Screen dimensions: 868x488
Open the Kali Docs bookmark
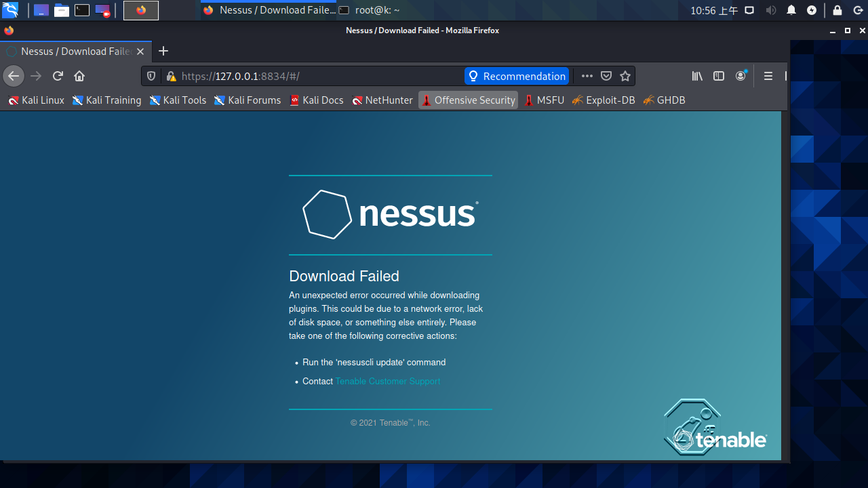pyautogui.click(x=317, y=100)
